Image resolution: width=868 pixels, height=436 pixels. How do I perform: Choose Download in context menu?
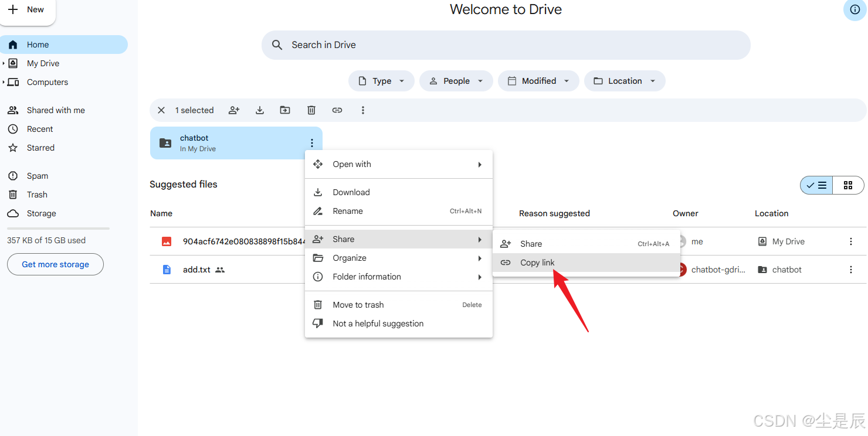tap(399, 192)
